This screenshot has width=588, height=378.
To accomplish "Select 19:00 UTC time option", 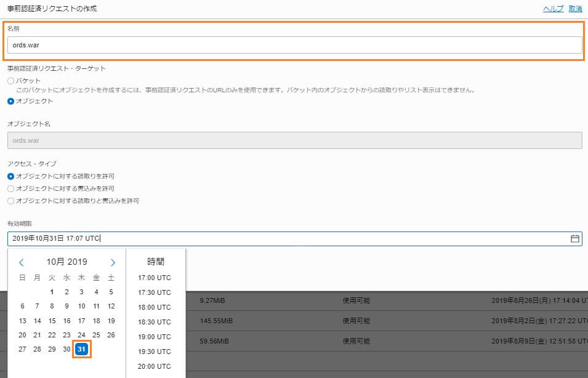I will pos(154,337).
